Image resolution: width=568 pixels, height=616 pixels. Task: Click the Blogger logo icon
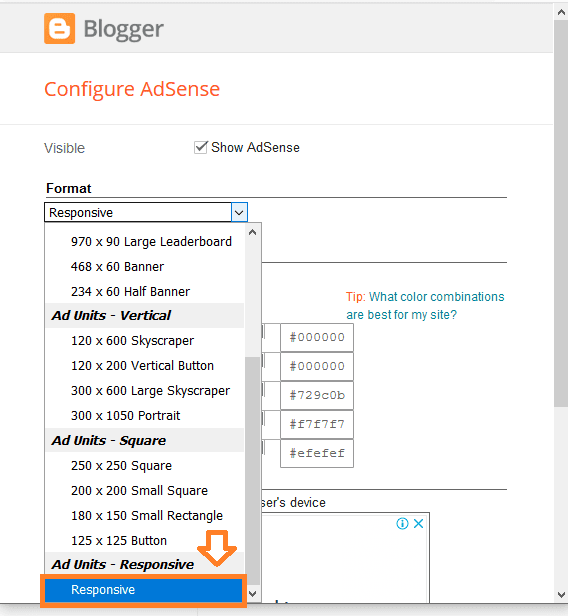[x=60, y=28]
